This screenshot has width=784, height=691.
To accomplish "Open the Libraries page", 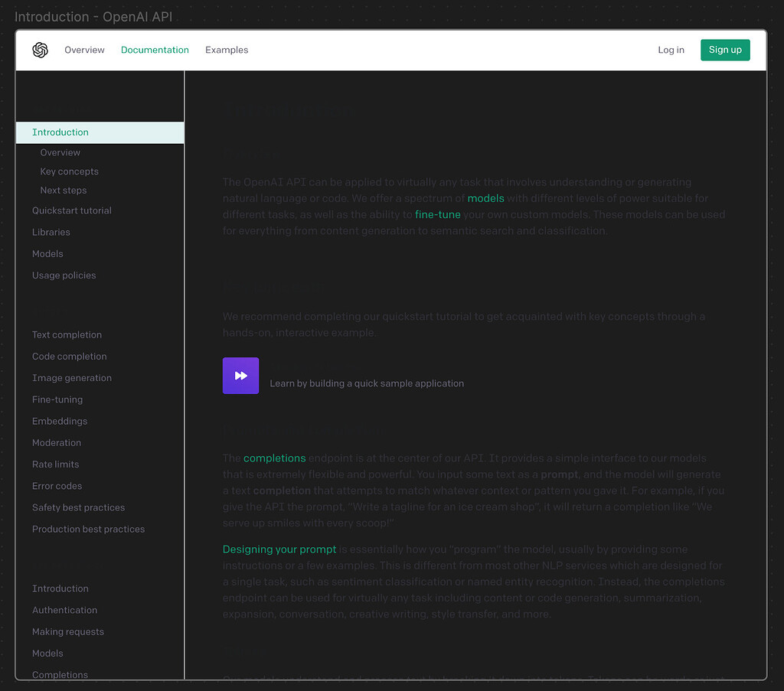I will (51, 232).
